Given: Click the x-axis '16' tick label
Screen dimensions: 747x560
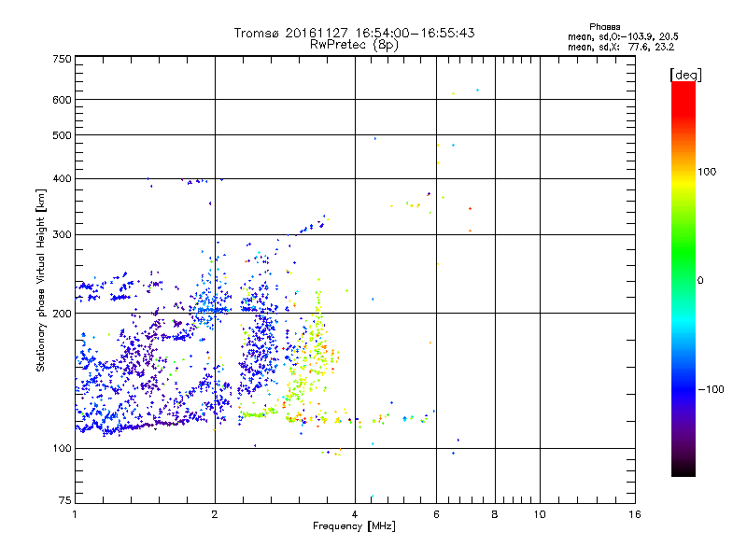Looking at the screenshot, I should tap(635, 514).
